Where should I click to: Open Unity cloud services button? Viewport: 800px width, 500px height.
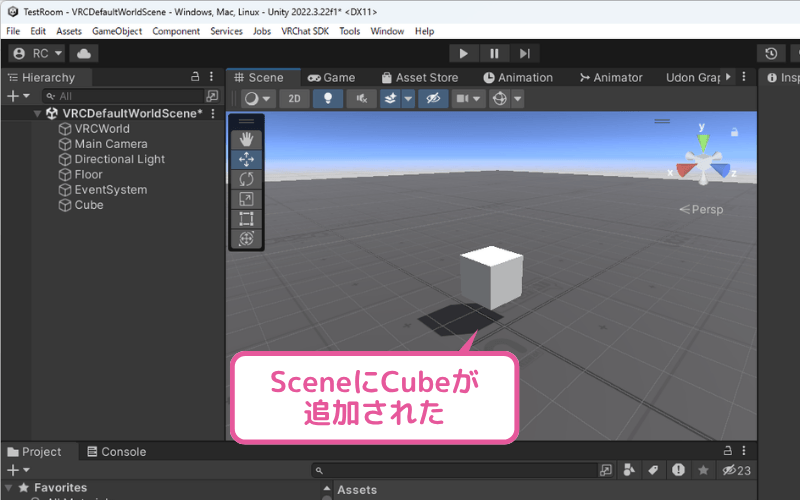[84, 54]
